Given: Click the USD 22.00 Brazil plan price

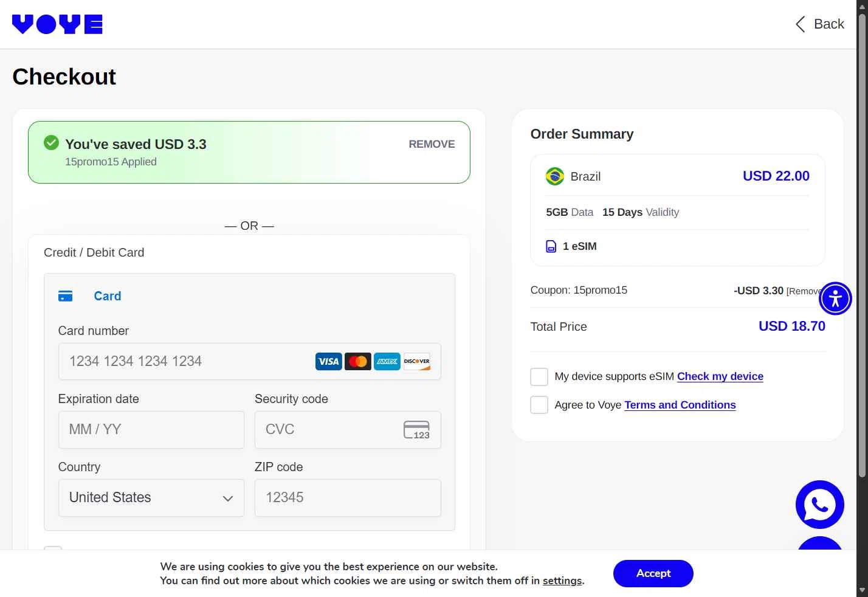Looking at the screenshot, I should point(776,176).
